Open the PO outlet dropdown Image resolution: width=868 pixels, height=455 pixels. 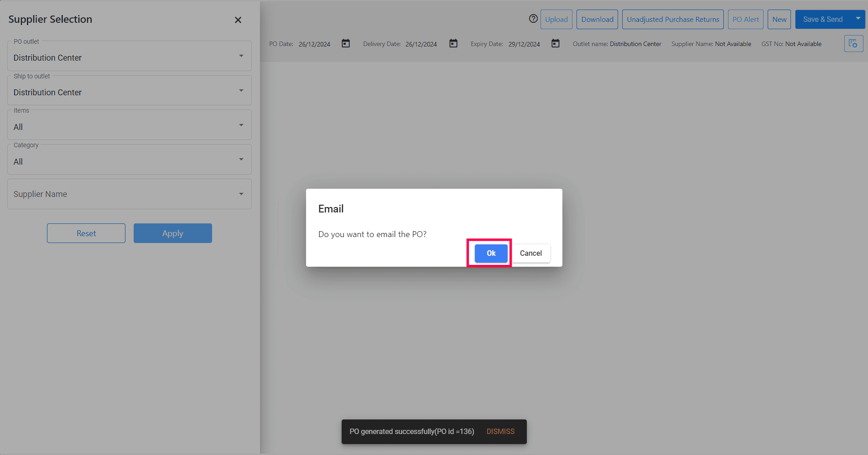point(130,56)
